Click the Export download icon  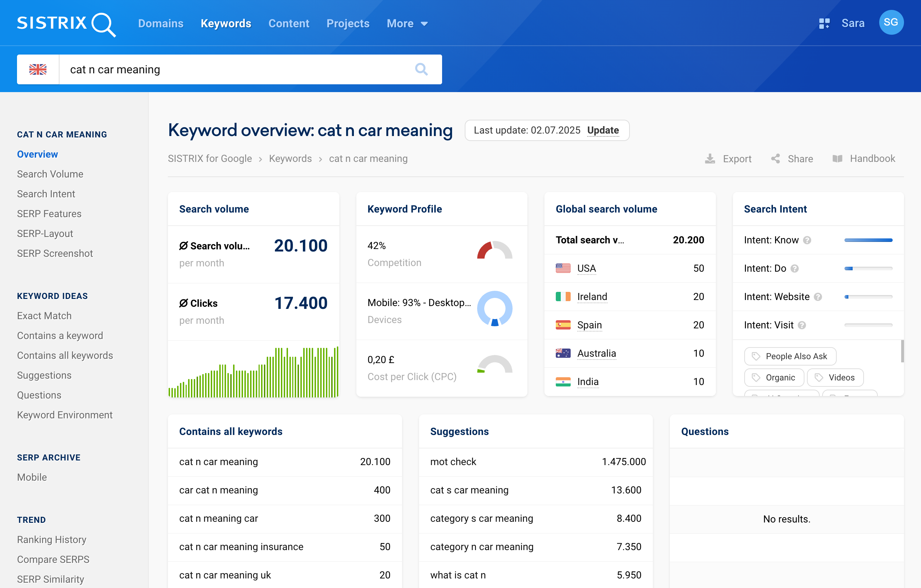click(x=710, y=158)
